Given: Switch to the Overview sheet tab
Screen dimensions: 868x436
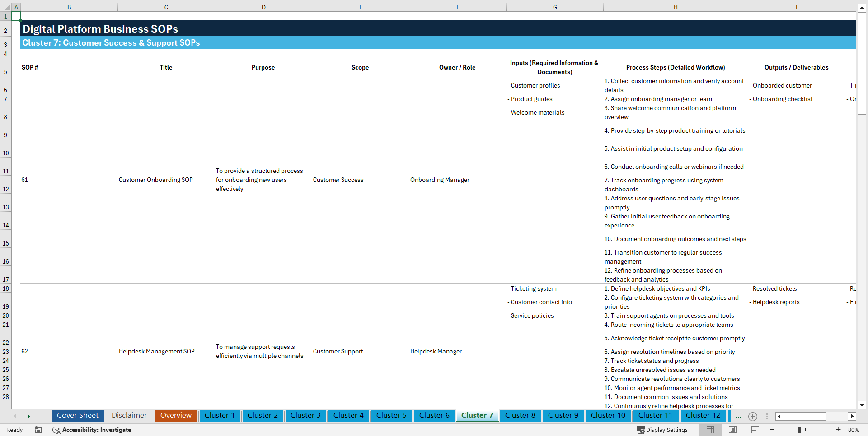Looking at the screenshot, I should pyautogui.click(x=176, y=416).
